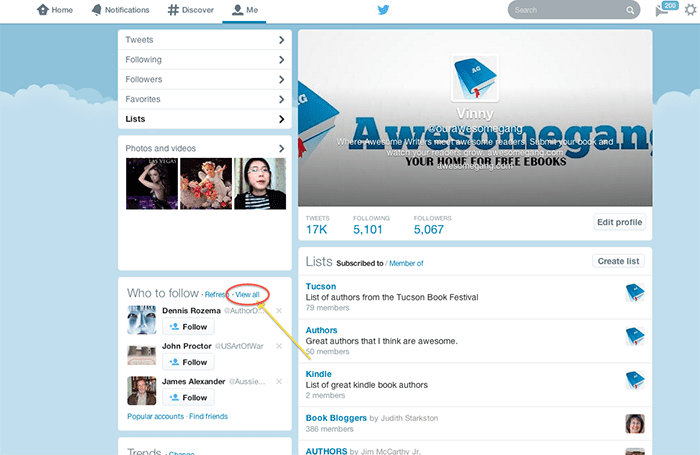Expand Followers with its chevron arrow

click(x=281, y=79)
